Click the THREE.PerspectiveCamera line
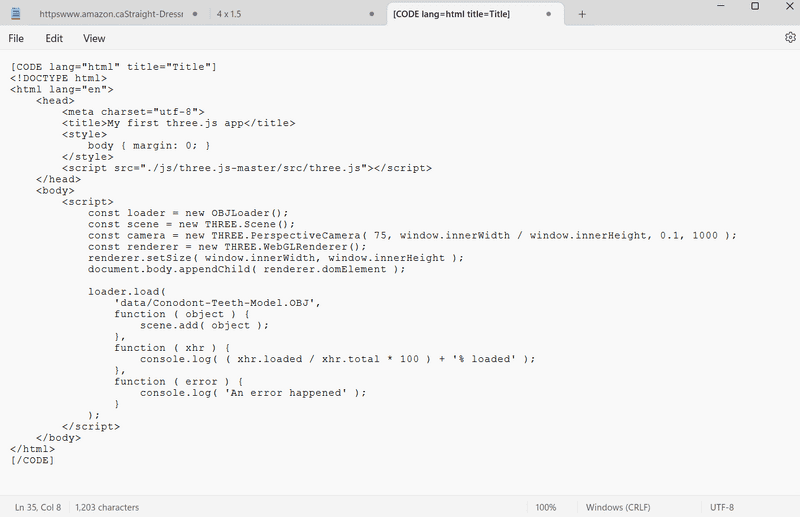This screenshot has height=517, width=800. pos(412,235)
